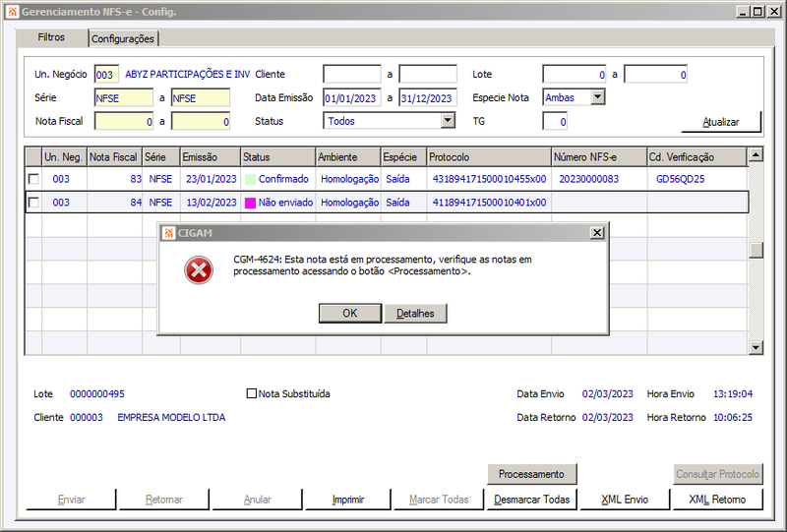Click the Espécie column header
787x532 pixels.
point(403,157)
